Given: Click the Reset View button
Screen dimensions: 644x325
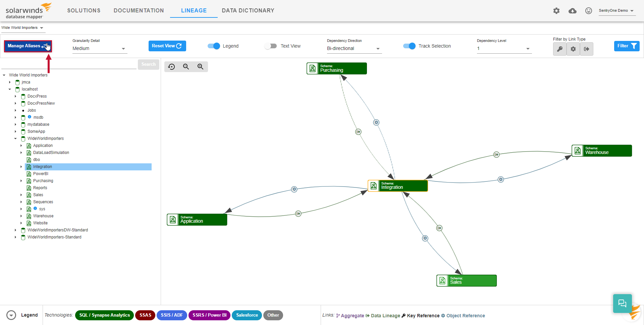Looking at the screenshot, I should [x=167, y=46].
